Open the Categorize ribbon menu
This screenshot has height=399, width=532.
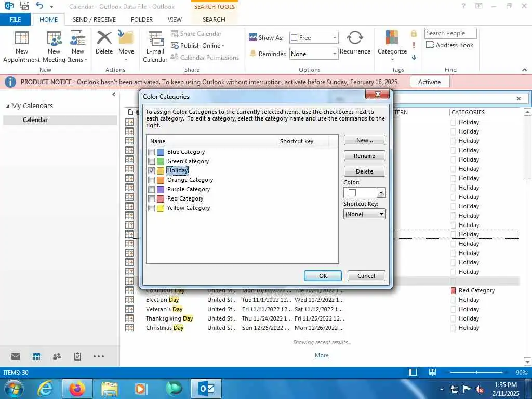[392, 46]
